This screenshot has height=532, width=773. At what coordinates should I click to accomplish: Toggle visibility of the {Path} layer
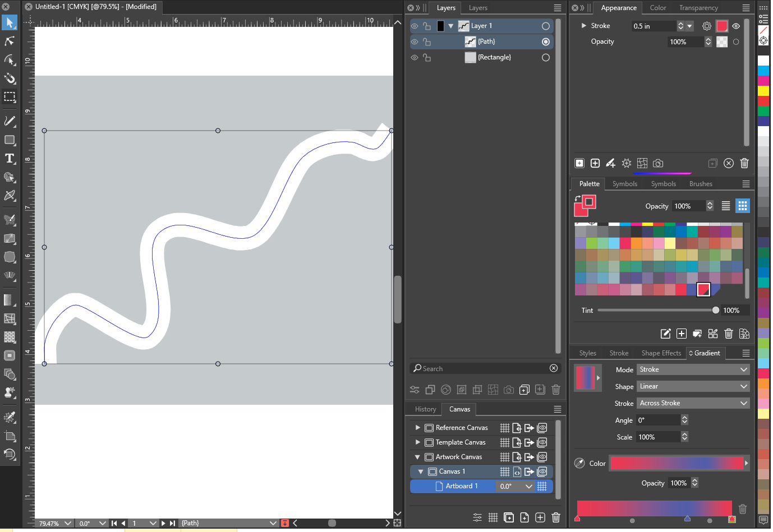(415, 42)
